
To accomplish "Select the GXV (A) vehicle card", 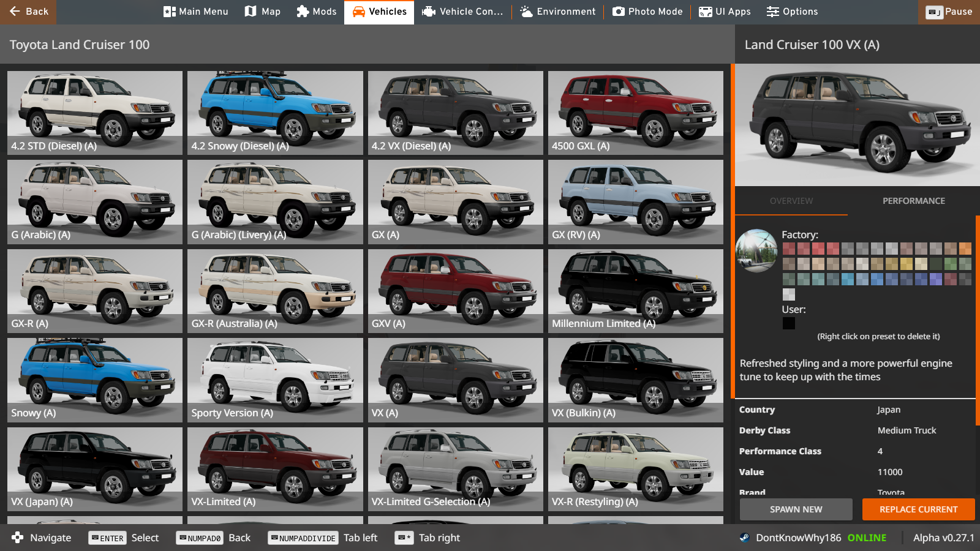I will (x=456, y=291).
